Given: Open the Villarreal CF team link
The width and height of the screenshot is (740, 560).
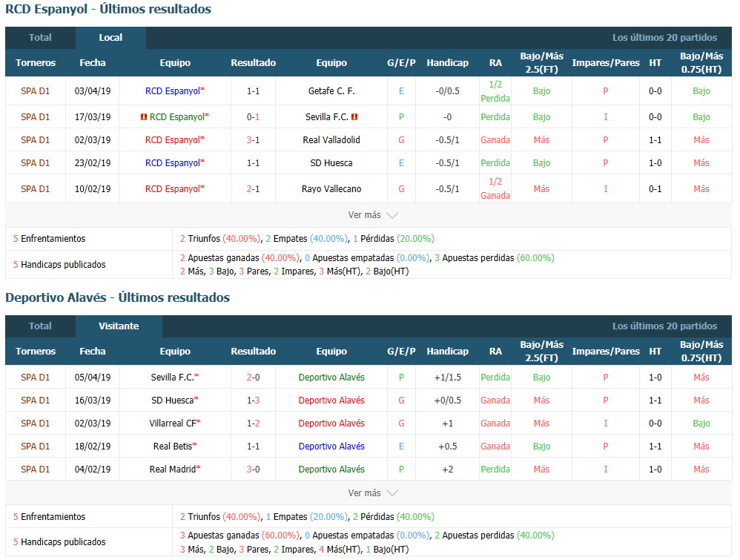Looking at the screenshot, I should [173, 424].
